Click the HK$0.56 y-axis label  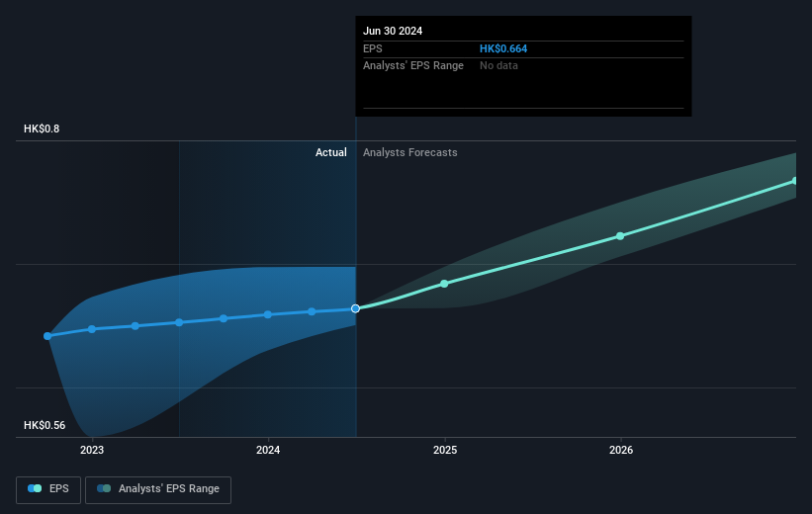pyautogui.click(x=45, y=425)
